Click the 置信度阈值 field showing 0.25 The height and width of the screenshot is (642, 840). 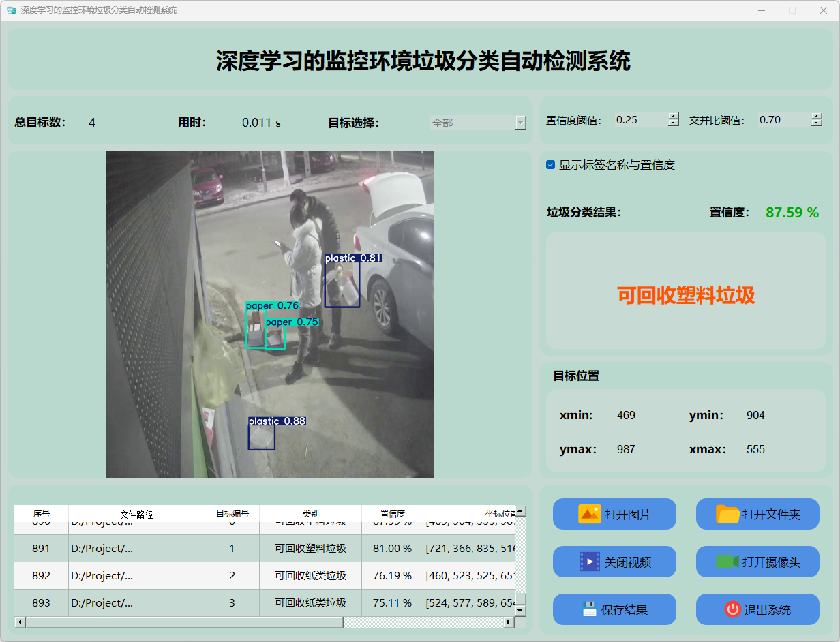(x=641, y=119)
